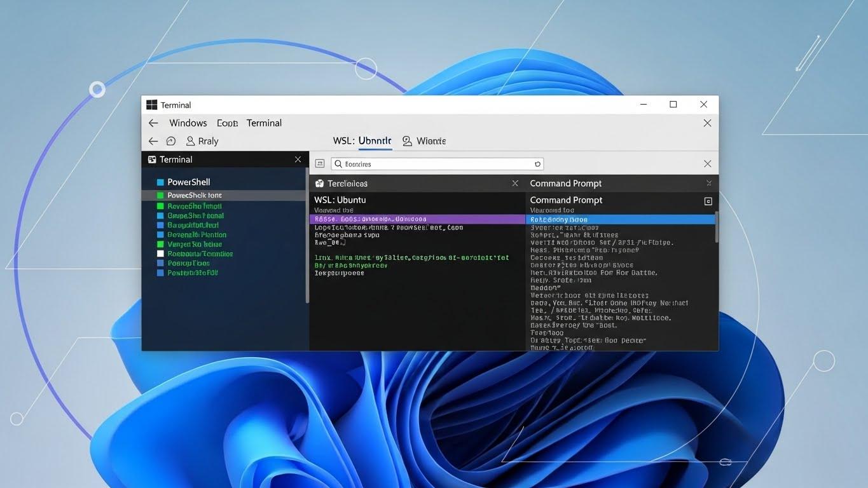
Task: Clear the search field with its X button
Action: [707, 163]
